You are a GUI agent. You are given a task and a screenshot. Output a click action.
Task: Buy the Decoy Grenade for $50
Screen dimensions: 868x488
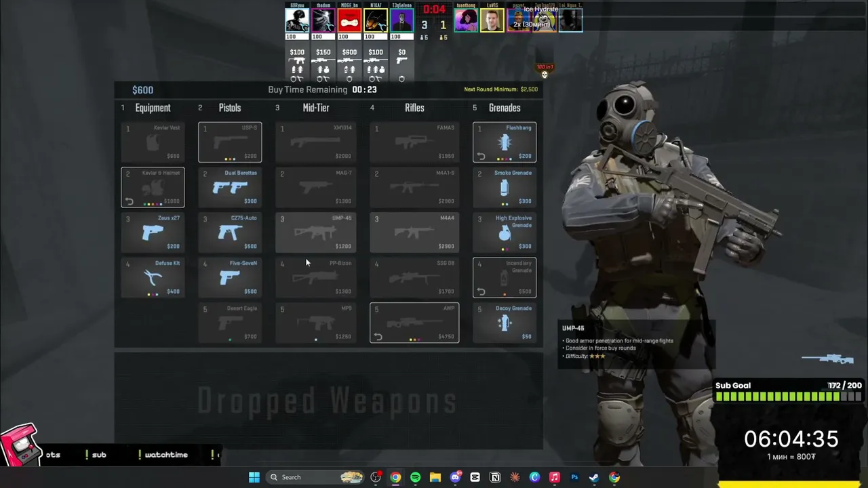505,323
